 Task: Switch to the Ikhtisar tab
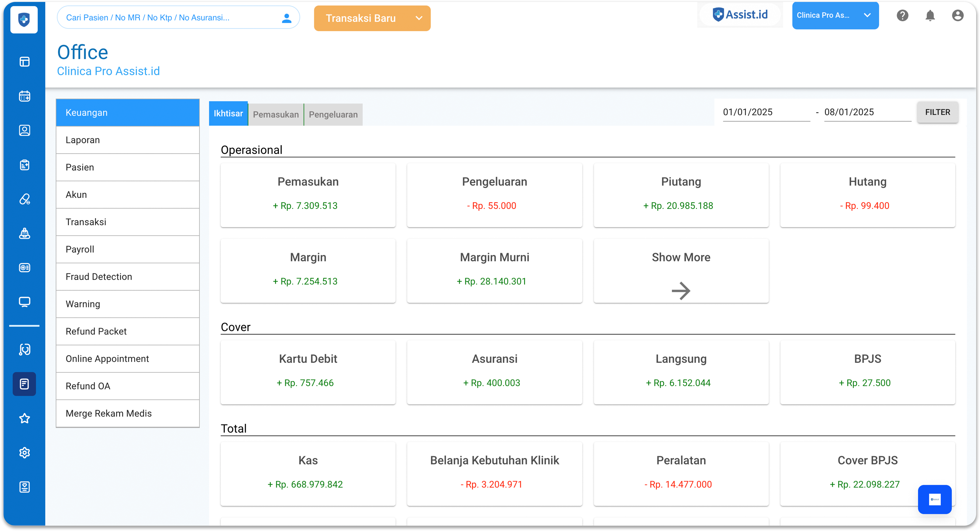[x=228, y=113]
